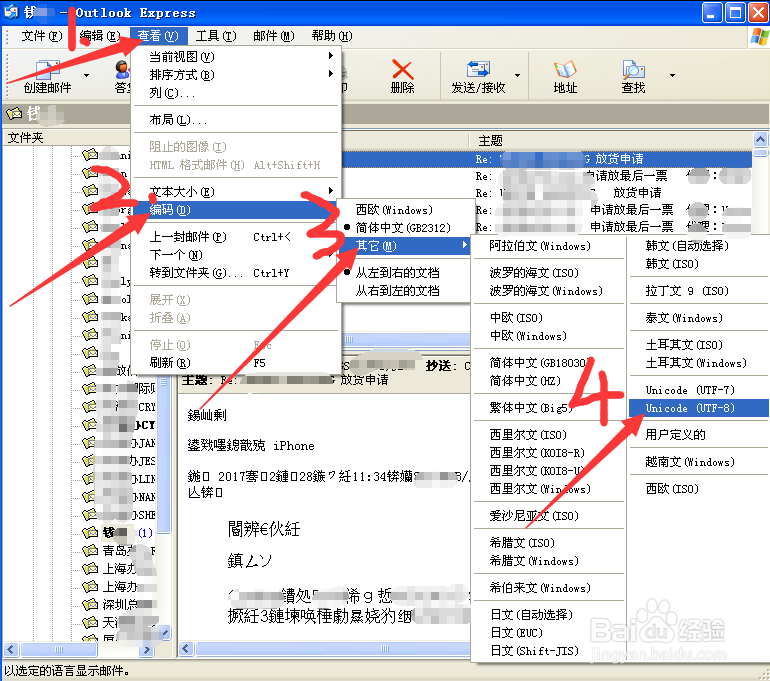Select 从右到左的文档 option

pyautogui.click(x=404, y=291)
